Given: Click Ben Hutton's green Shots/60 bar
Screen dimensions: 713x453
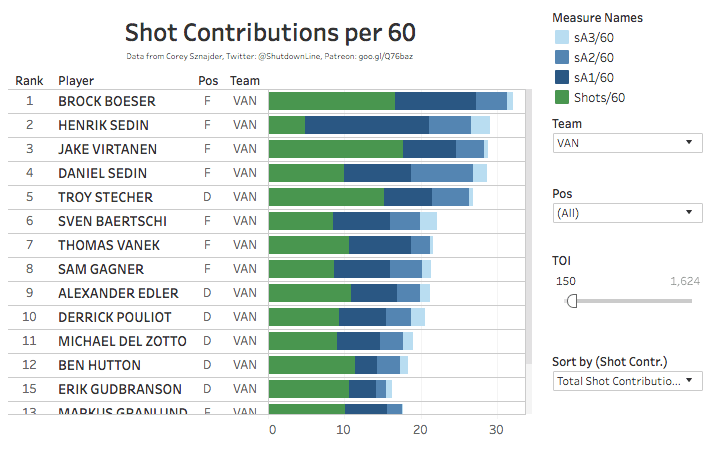Looking at the screenshot, I should [312, 365].
